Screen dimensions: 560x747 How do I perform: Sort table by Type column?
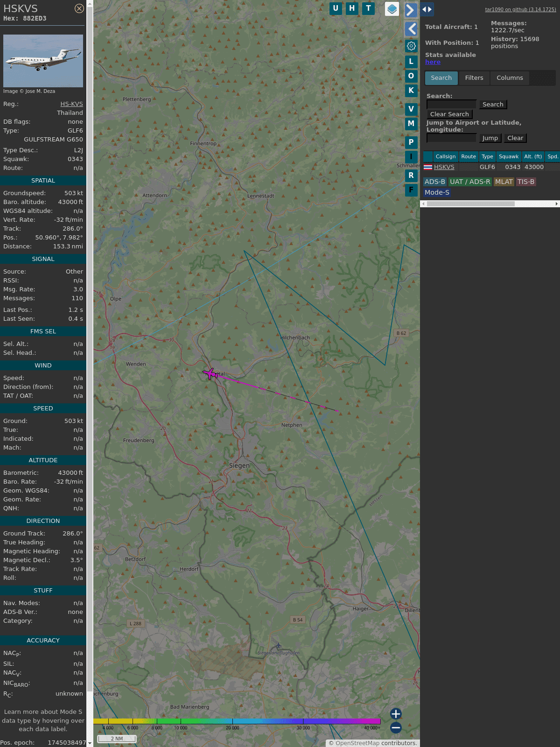pos(487,156)
